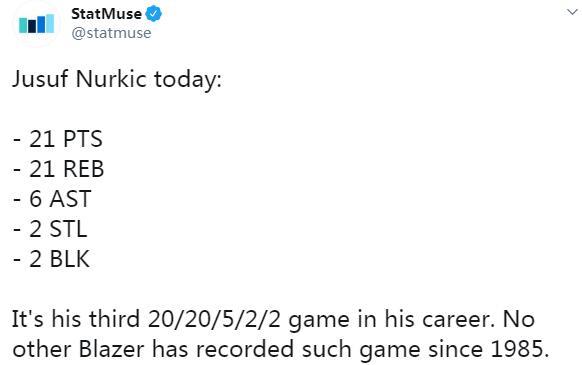The image size is (582, 365).
Task: Click the 'Jusuf Nurkic today:' heading line
Action: tap(117, 79)
